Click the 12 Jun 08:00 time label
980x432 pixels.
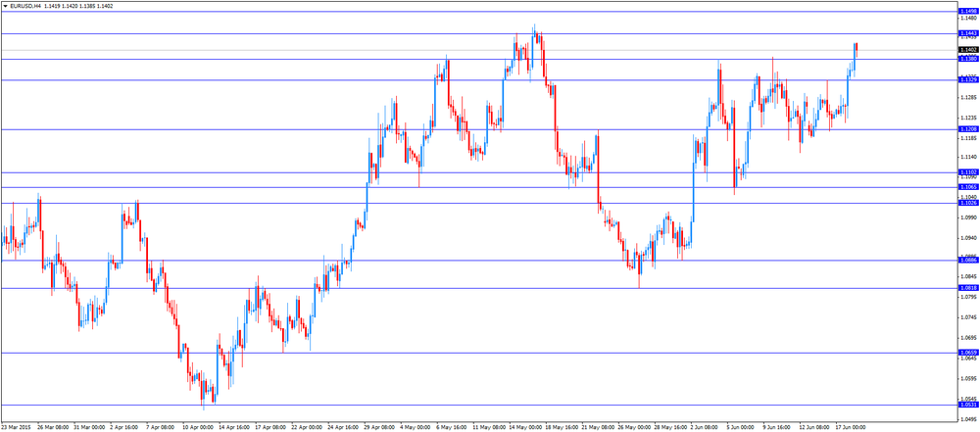tap(814, 428)
